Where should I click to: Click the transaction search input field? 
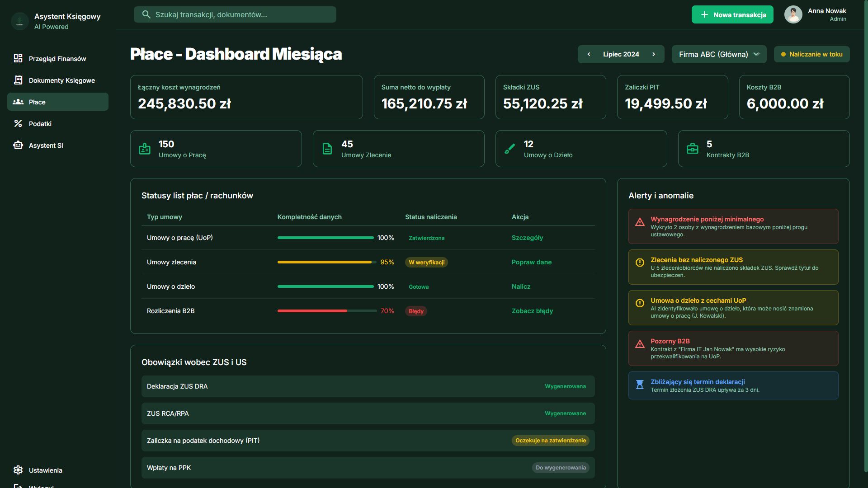point(240,14)
